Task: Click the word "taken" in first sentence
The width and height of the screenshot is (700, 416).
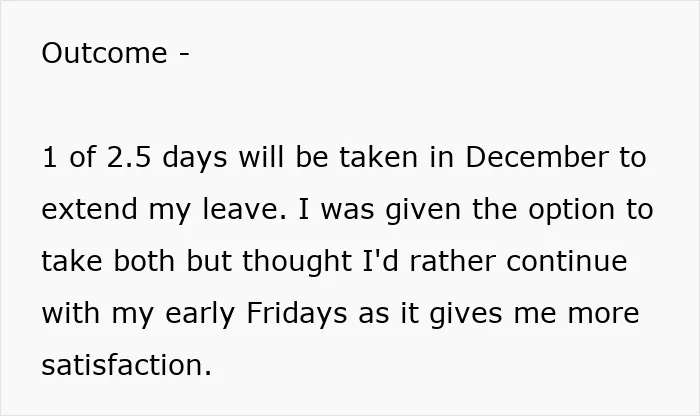Action: coord(379,157)
